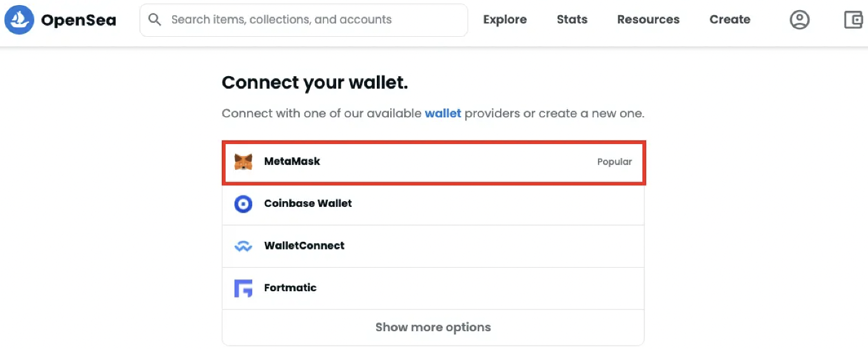Open the Resources menu
This screenshot has width=868, height=349.
648,20
